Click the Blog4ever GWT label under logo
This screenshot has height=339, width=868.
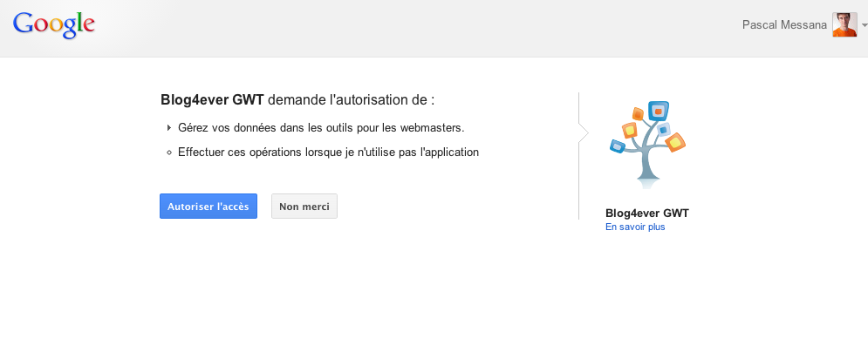[647, 214]
